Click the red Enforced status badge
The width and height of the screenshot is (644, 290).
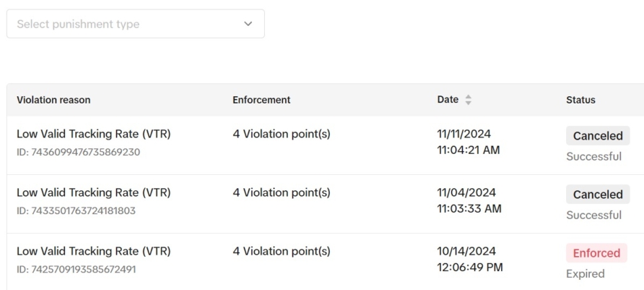[x=596, y=253]
